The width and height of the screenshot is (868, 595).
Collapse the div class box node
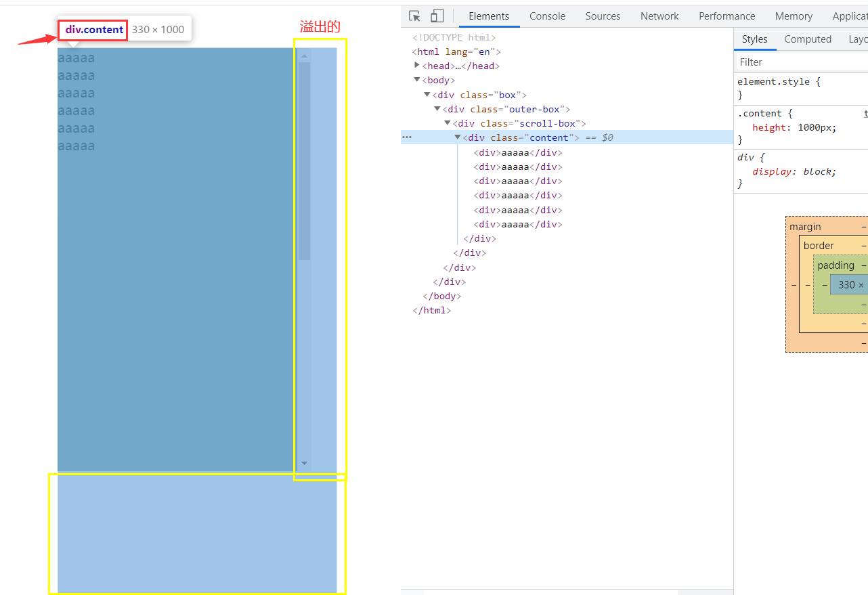coord(427,95)
